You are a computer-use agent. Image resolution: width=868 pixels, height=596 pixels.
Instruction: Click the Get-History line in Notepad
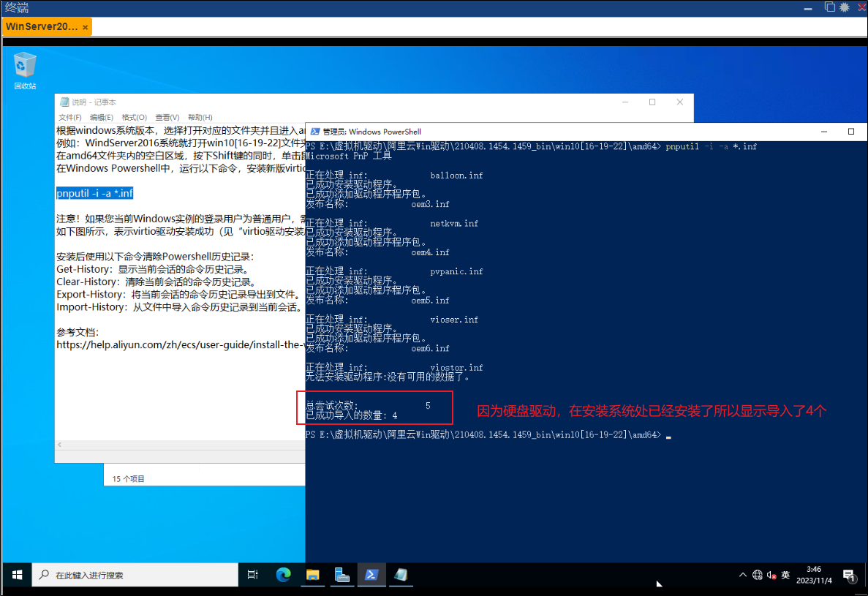[x=154, y=269]
